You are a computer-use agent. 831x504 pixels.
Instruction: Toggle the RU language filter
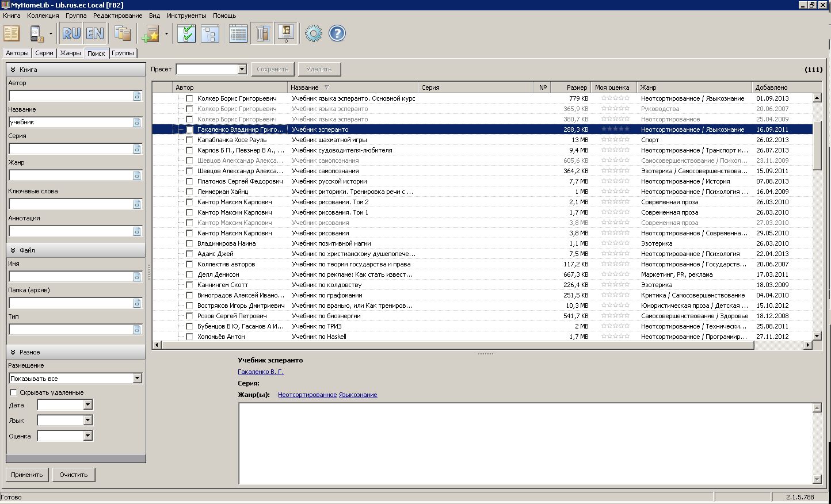[x=71, y=33]
